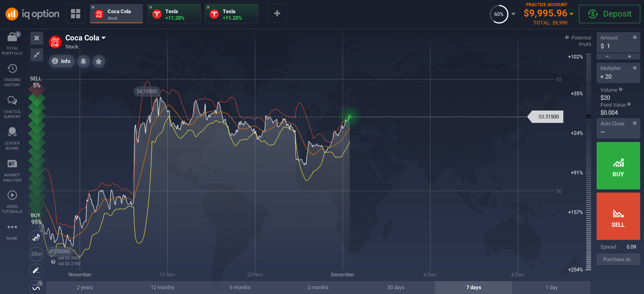The image size is (644, 294).
Task: Open Chats & Support
Action: [12, 107]
